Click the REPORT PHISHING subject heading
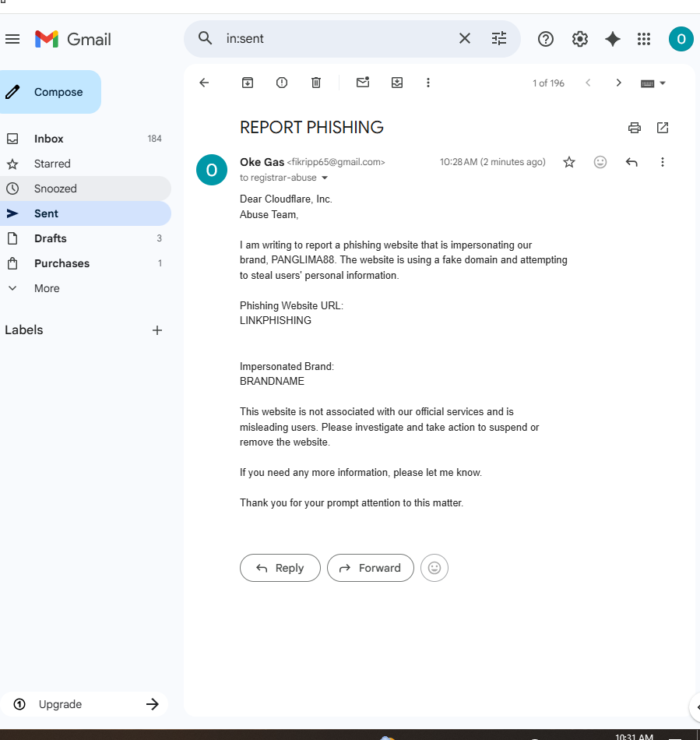 311,128
